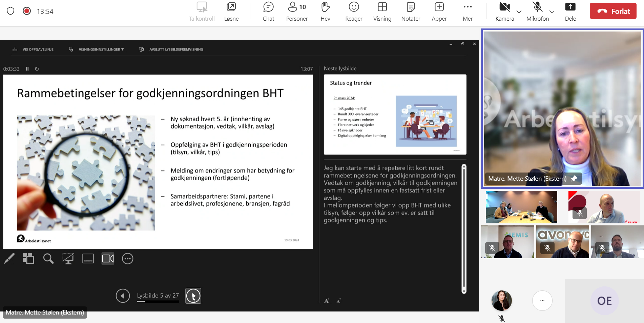Toggle the presenter camera icon below slide
This screenshot has height=323, width=644.
tap(108, 259)
